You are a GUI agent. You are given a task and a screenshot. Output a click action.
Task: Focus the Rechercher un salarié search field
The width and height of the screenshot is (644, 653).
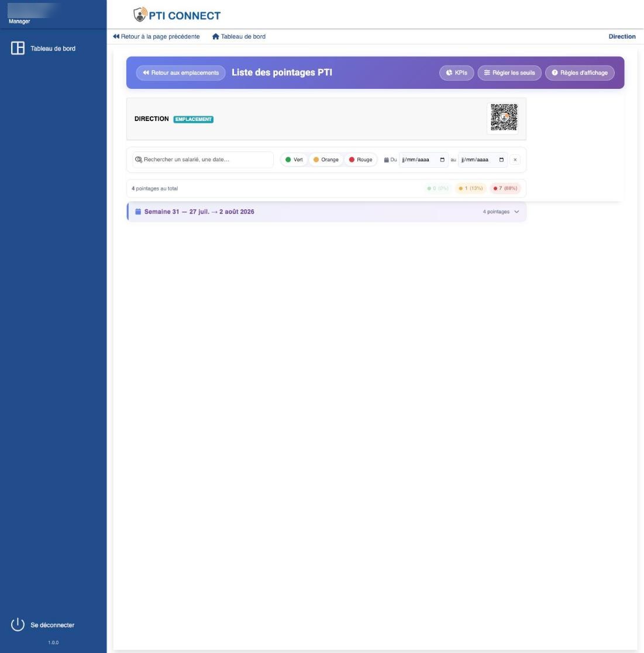(x=203, y=160)
